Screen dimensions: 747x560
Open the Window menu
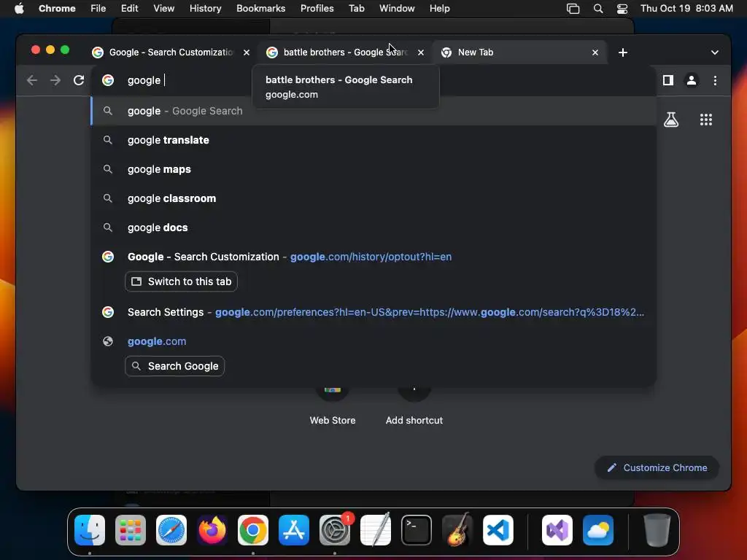tap(397, 9)
